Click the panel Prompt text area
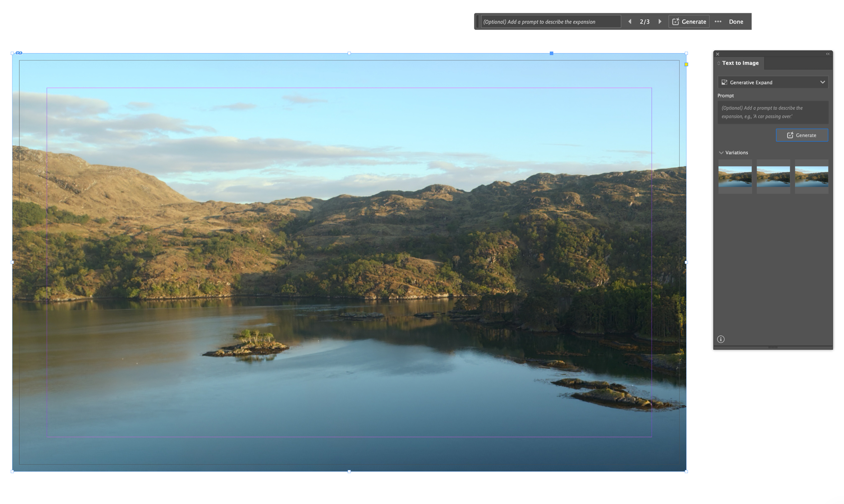The width and height of the screenshot is (844, 504). click(773, 112)
